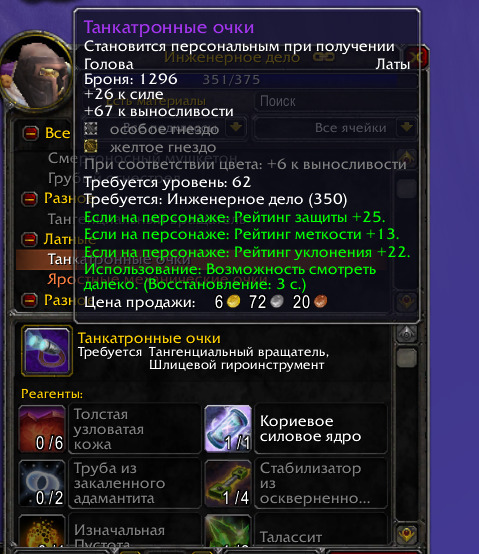Click the Талассит gem reagent icon
The width and height of the screenshot is (479, 554).
[228, 532]
